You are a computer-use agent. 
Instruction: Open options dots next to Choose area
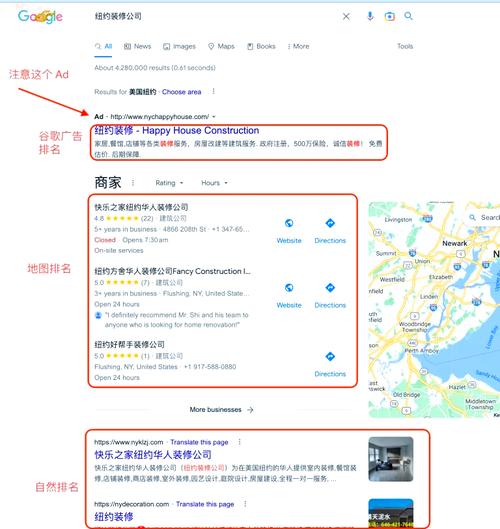214,91
